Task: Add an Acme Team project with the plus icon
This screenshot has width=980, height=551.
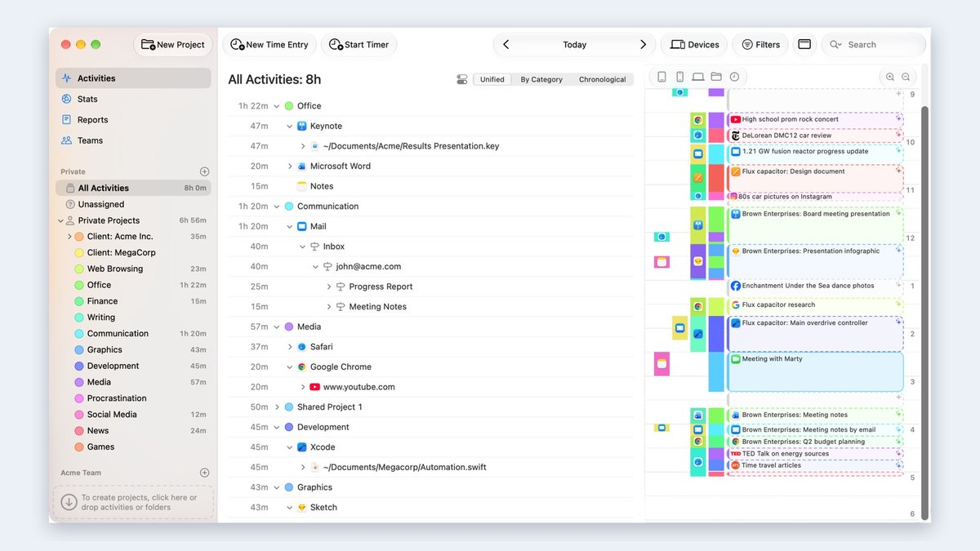Action: [204, 473]
